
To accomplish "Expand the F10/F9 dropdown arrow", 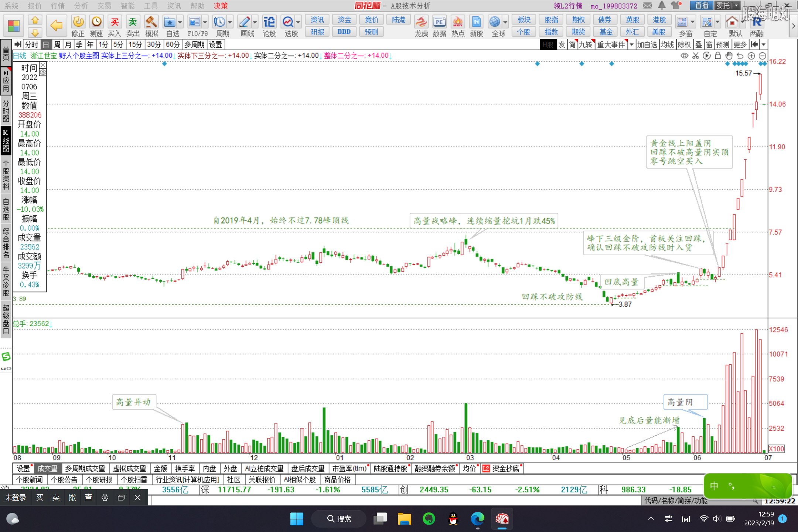I will (205, 22).
